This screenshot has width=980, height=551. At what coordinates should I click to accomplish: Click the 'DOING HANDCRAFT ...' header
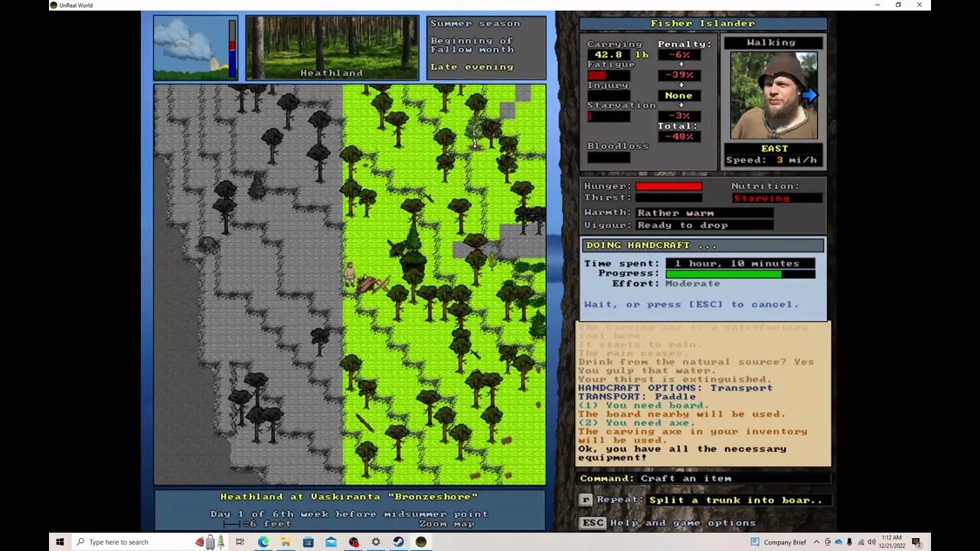pos(703,245)
